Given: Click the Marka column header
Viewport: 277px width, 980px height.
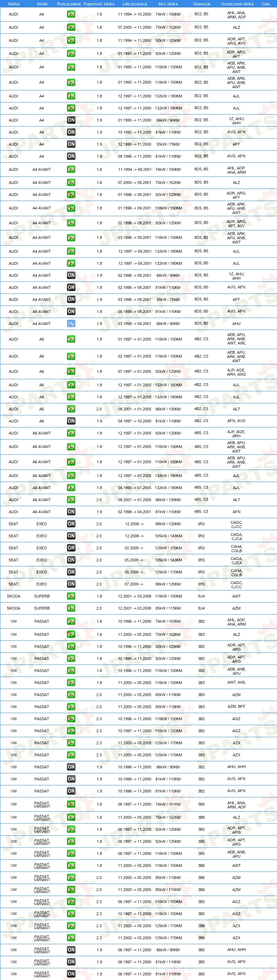Looking at the screenshot, I should [x=14, y=4].
